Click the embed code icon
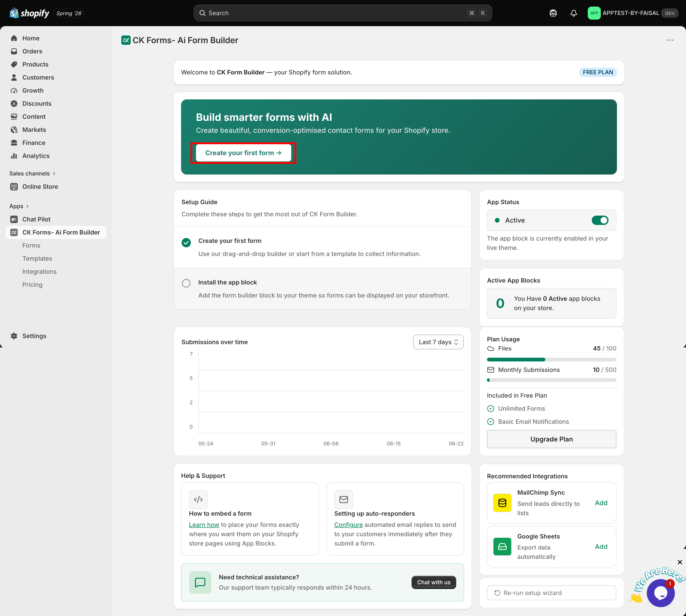 198,500
